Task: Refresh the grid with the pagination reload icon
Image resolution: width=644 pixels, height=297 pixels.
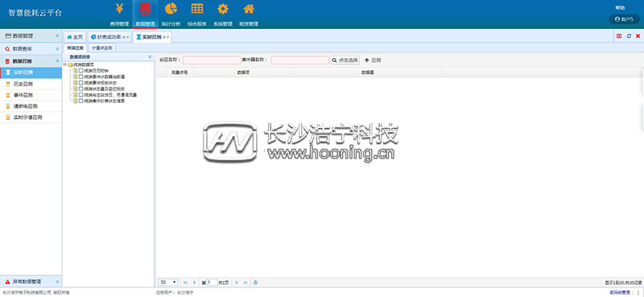Action: 256,283
